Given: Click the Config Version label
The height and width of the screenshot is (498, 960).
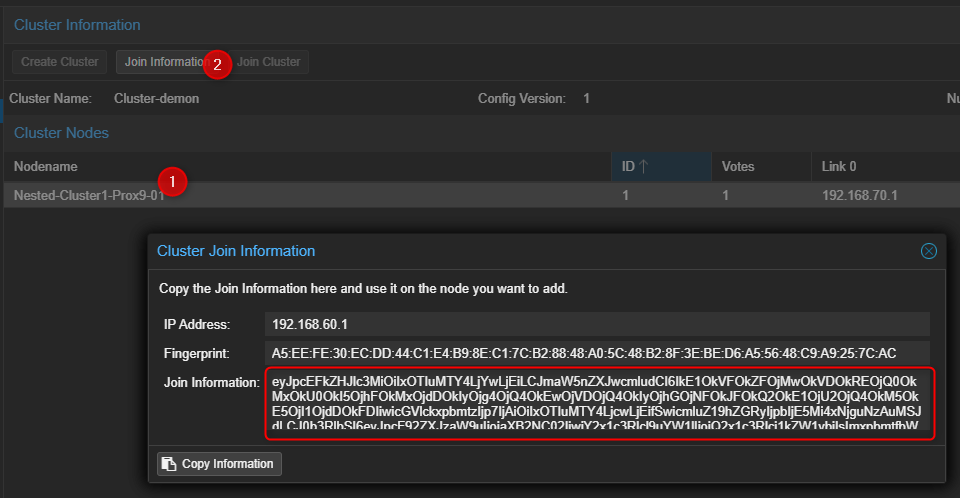Looking at the screenshot, I should [x=522, y=99].
